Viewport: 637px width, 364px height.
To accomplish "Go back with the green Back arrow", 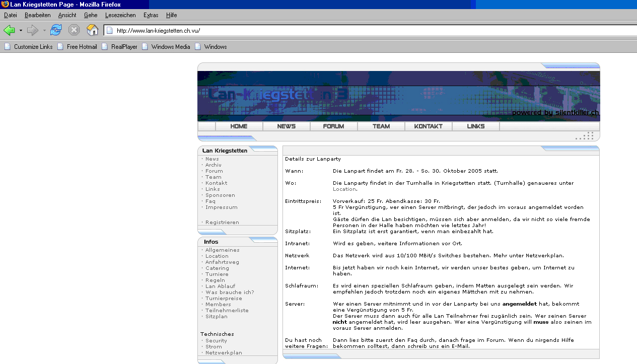I will tap(9, 30).
